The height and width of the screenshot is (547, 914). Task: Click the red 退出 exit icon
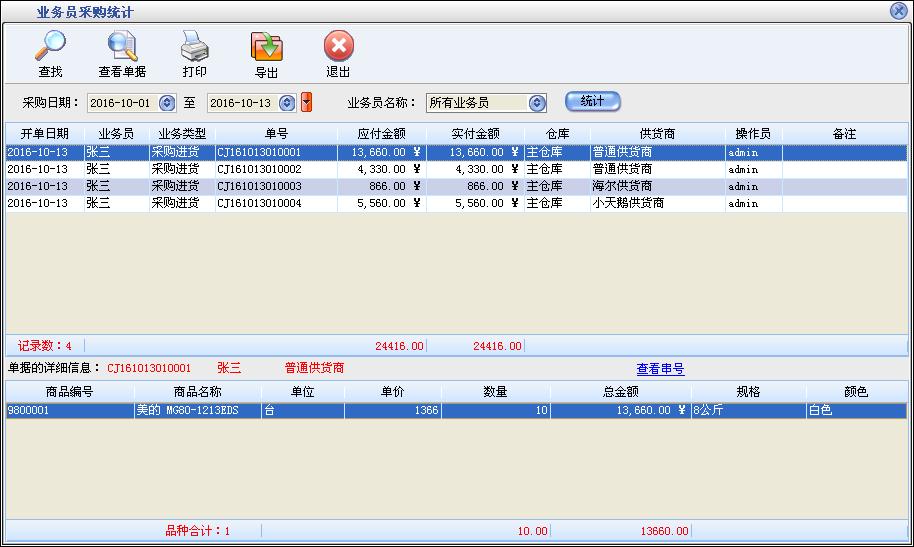pos(338,47)
